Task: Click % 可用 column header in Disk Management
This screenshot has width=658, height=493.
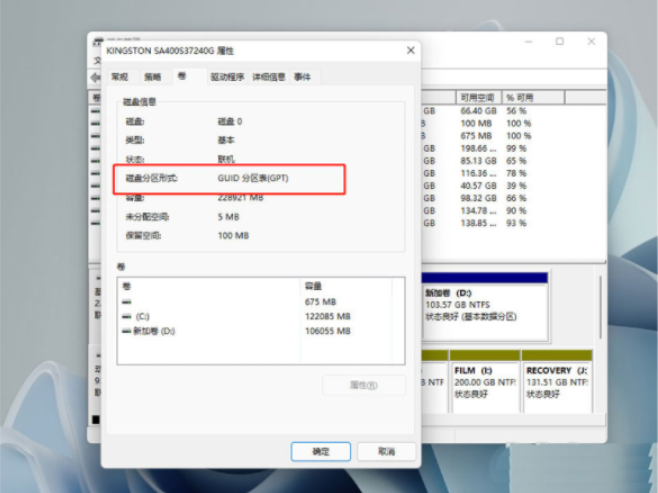Action: coord(533,97)
